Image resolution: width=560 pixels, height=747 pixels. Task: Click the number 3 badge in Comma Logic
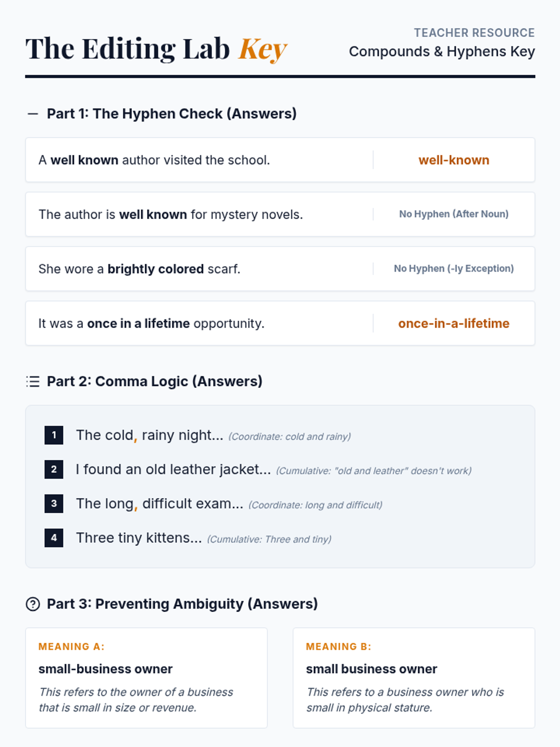(54, 503)
